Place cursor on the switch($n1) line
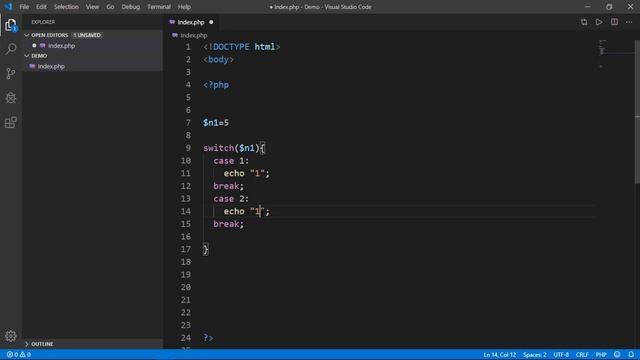The width and height of the screenshot is (640, 360). click(x=234, y=148)
